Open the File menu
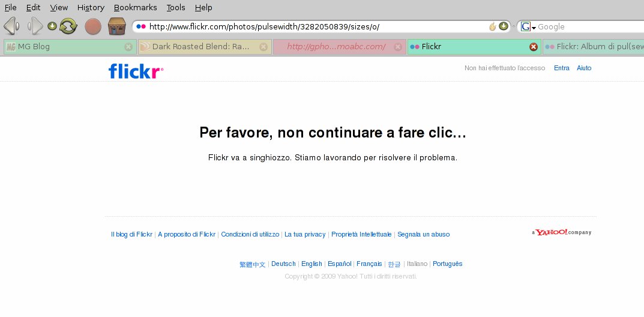This screenshot has height=317, width=644. tap(10, 7)
